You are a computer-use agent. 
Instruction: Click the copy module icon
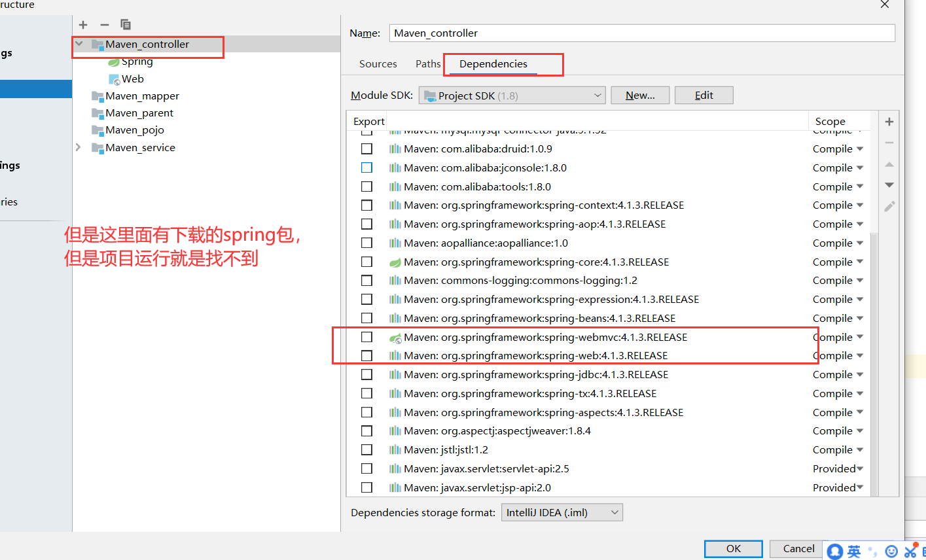[x=126, y=25]
